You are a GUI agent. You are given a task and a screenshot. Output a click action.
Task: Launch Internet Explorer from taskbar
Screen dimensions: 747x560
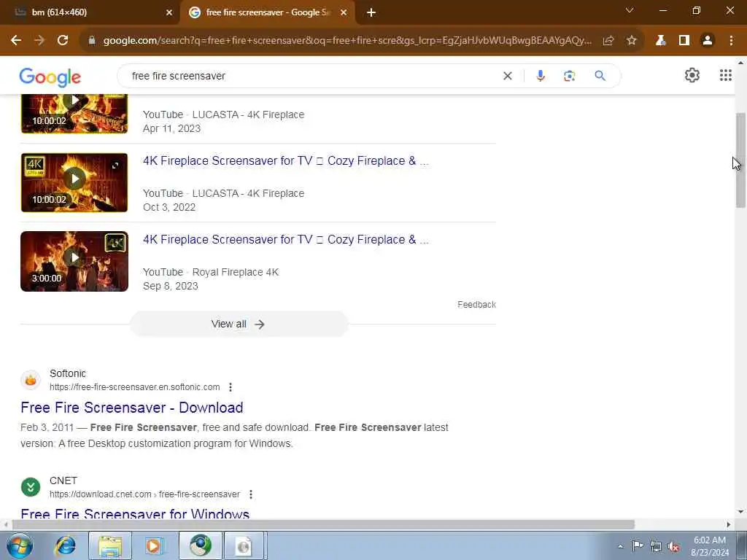pyautogui.click(x=65, y=545)
